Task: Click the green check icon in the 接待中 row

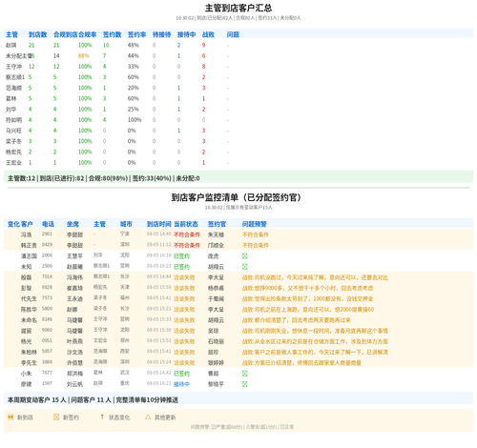Action: tap(245, 384)
